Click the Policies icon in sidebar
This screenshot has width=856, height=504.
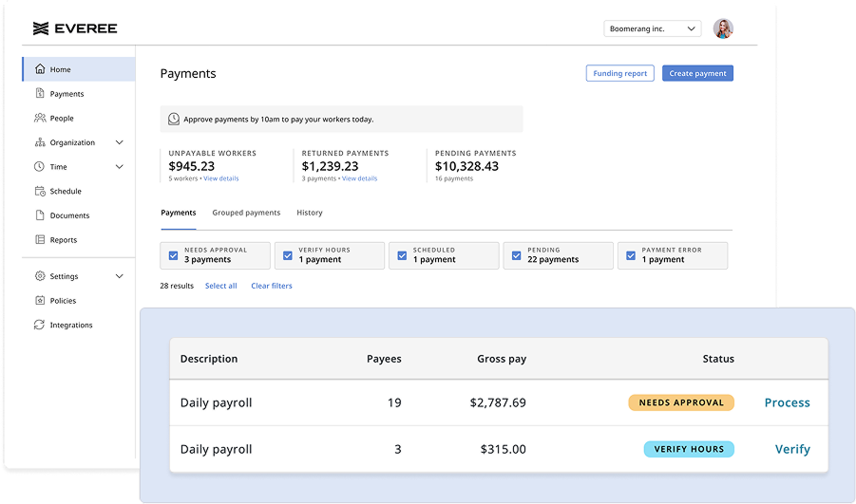click(40, 300)
